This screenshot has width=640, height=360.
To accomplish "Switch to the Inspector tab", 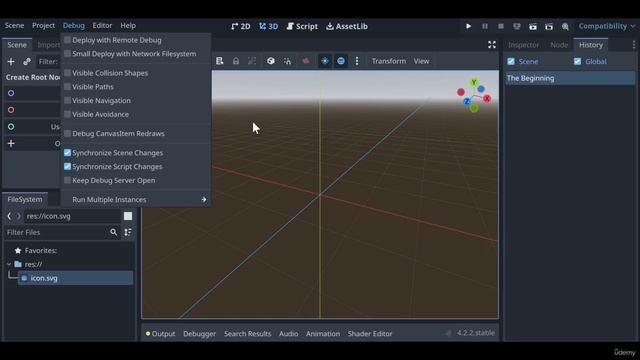I will coord(524,45).
